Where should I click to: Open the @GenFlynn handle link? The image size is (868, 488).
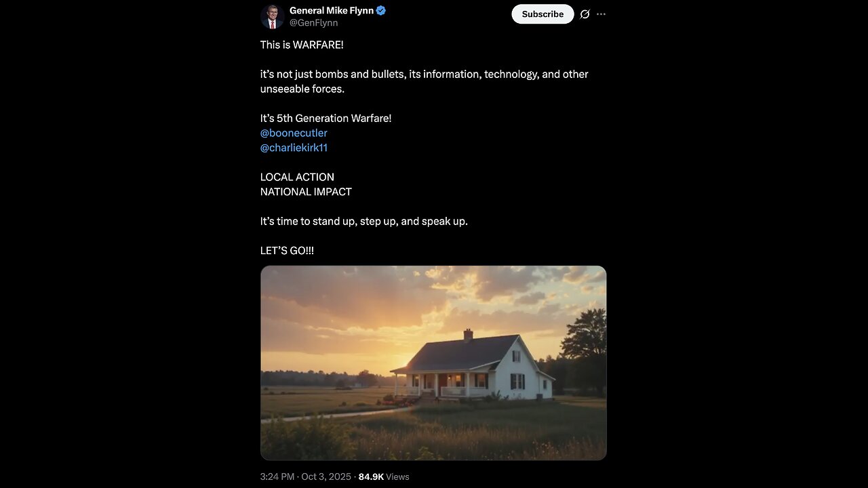[x=313, y=23]
